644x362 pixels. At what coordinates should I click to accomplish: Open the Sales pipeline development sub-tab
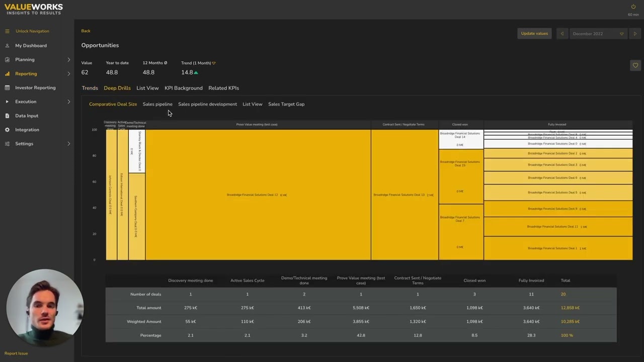coord(207,104)
